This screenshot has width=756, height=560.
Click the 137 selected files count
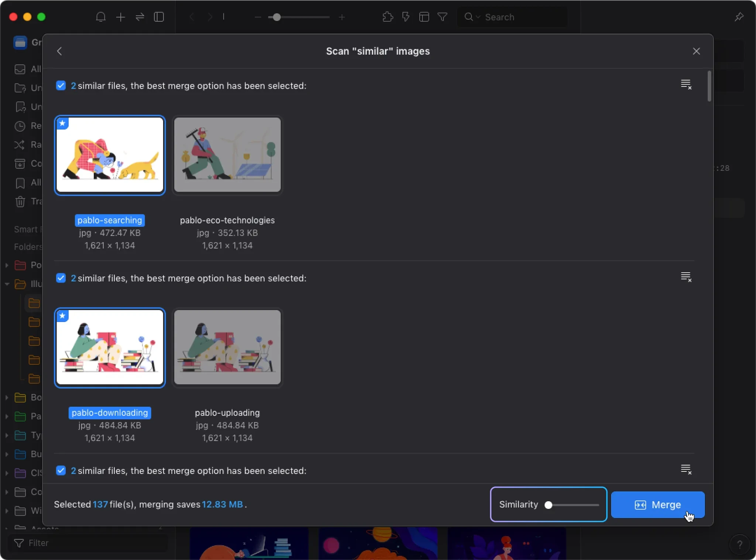(x=100, y=505)
